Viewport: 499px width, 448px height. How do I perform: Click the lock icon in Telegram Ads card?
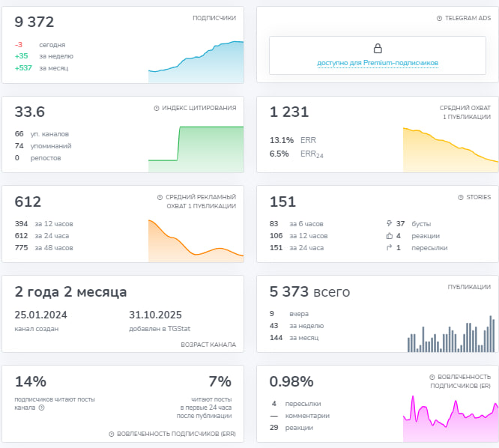(x=378, y=48)
